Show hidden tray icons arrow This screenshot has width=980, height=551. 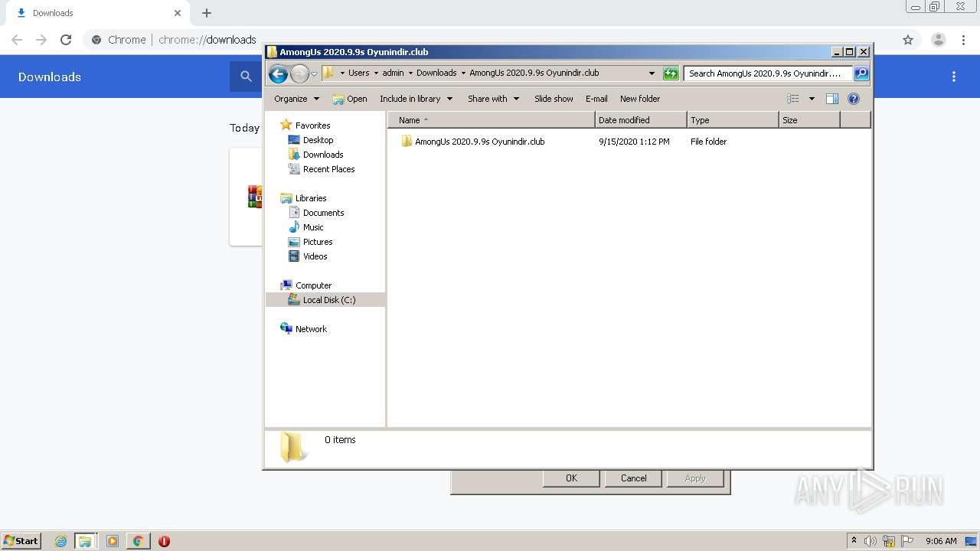click(x=854, y=541)
